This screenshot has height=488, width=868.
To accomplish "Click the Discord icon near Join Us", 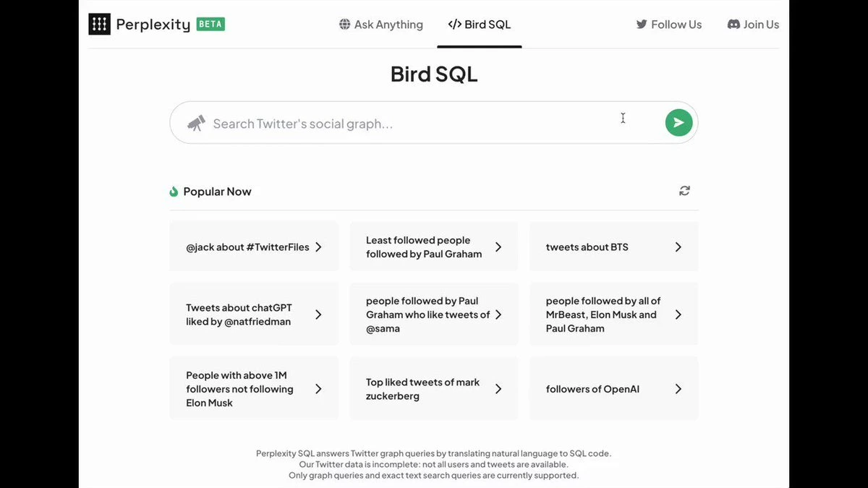I will (x=733, y=24).
